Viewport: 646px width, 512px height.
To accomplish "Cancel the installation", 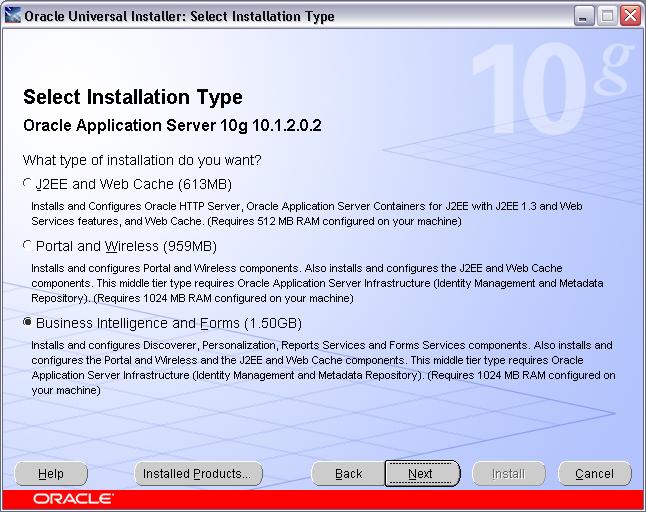I will [x=594, y=473].
